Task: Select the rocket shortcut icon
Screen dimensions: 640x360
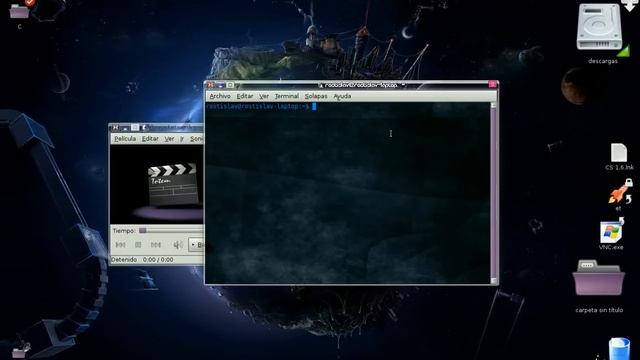Action: click(618, 193)
